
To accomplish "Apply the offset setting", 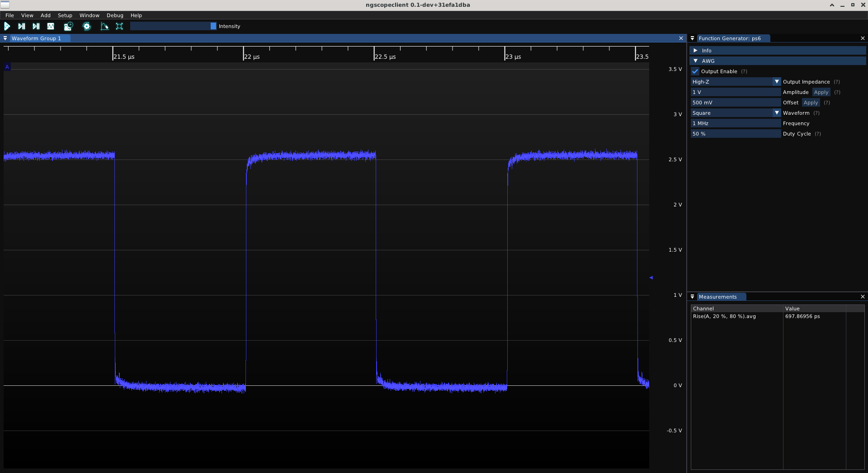I will (x=811, y=103).
